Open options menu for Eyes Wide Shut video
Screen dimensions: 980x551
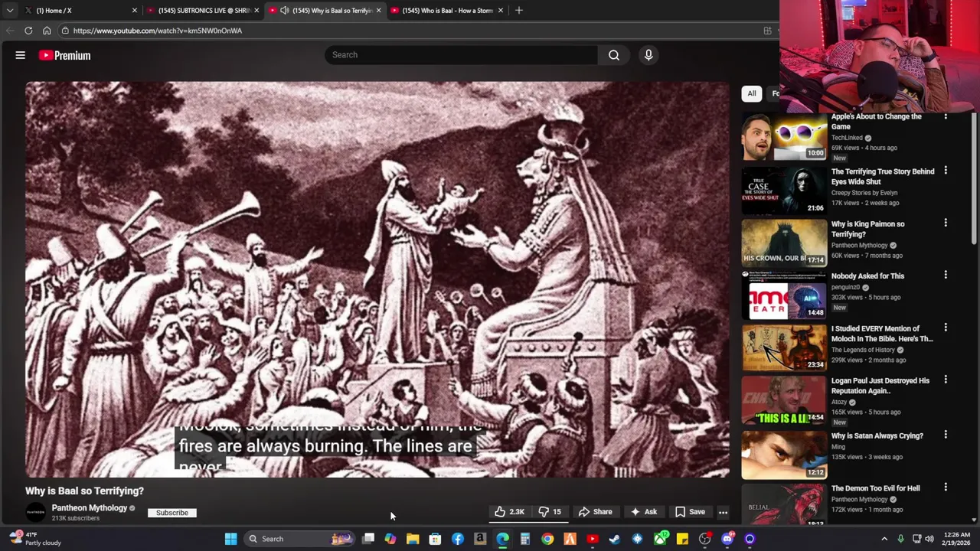pyautogui.click(x=946, y=171)
